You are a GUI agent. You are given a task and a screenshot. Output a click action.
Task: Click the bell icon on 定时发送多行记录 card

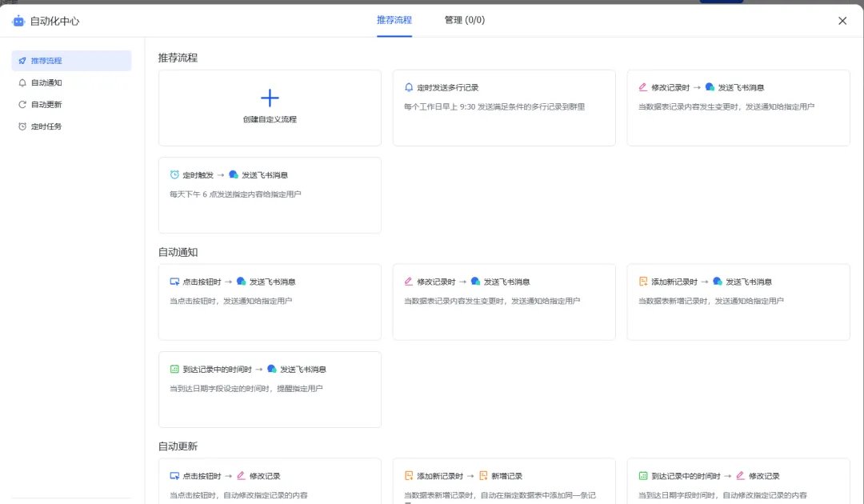[x=409, y=87]
